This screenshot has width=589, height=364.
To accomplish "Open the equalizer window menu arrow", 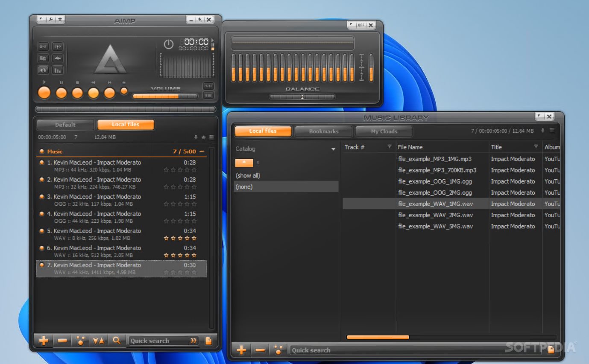I will pyautogui.click(x=352, y=25).
